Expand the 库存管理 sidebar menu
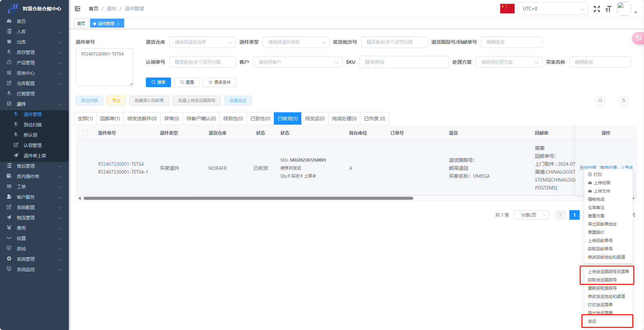 [x=34, y=52]
